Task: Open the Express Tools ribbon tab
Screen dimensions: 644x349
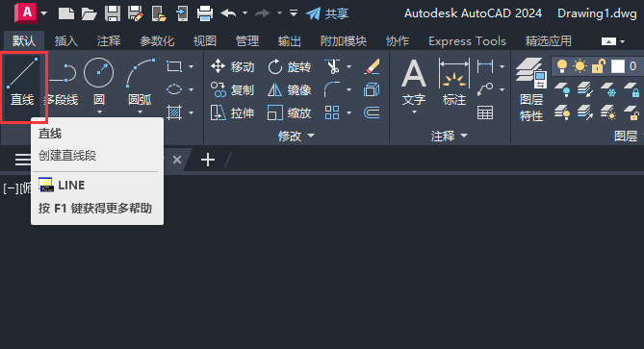Action: point(467,41)
